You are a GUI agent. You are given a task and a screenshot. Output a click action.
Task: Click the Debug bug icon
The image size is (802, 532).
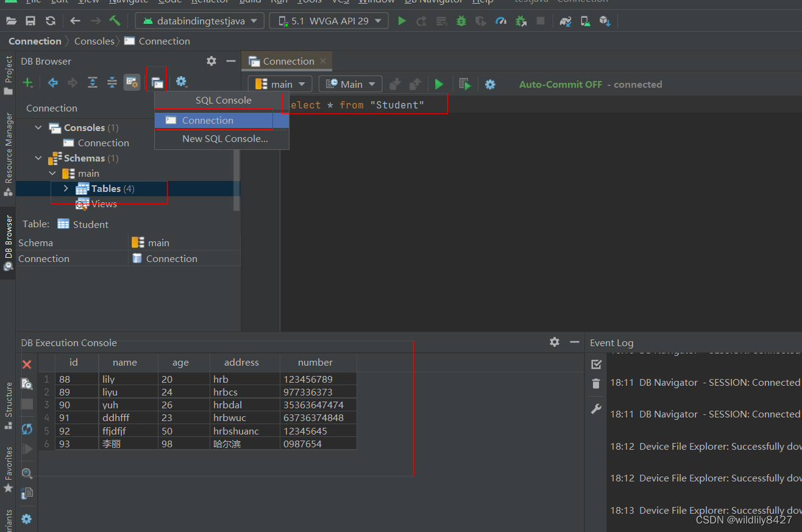[461, 21]
